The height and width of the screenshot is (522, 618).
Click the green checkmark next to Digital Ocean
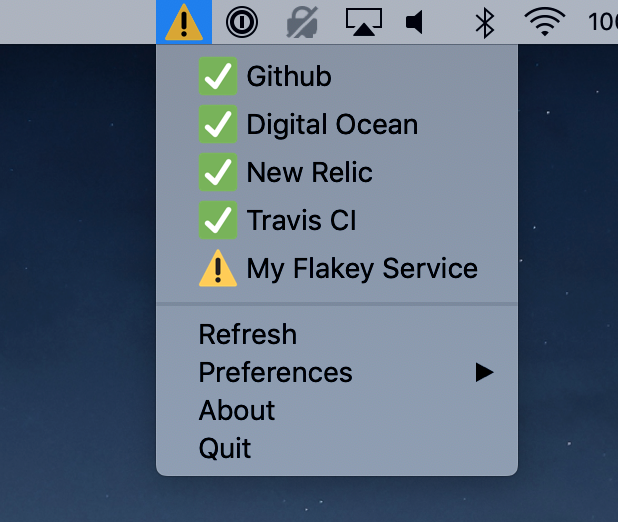pos(218,124)
